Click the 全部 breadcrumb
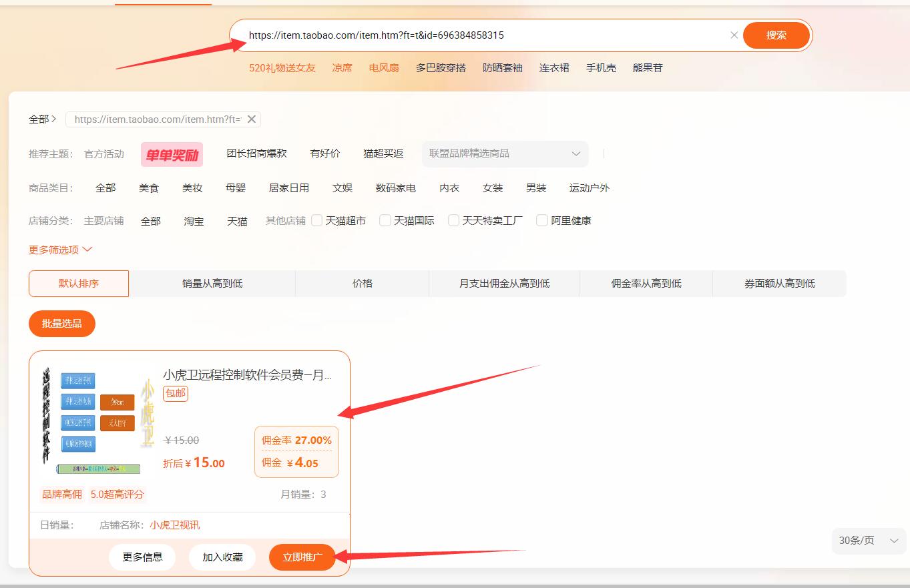The width and height of the screenshot is (910, 588). tap(39, 119)
